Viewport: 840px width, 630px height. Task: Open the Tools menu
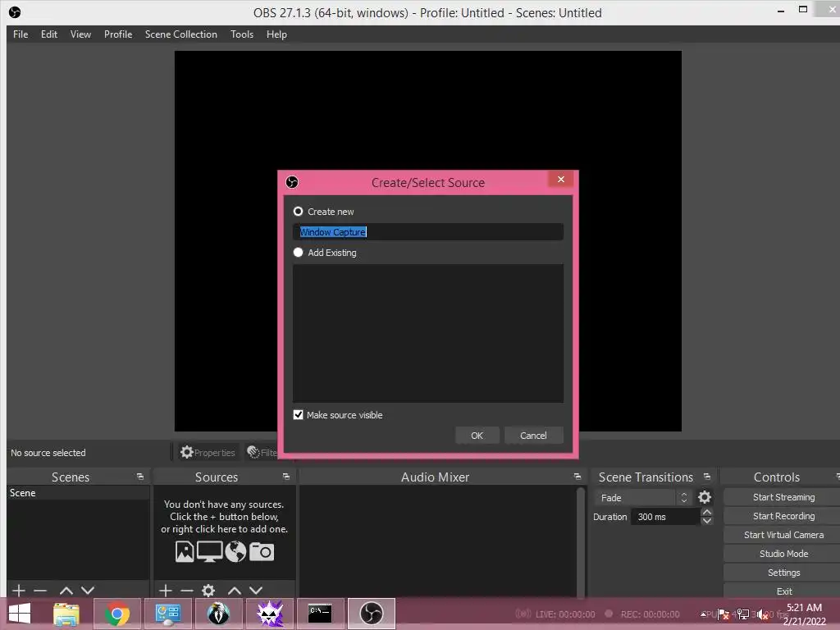(242, 34)
